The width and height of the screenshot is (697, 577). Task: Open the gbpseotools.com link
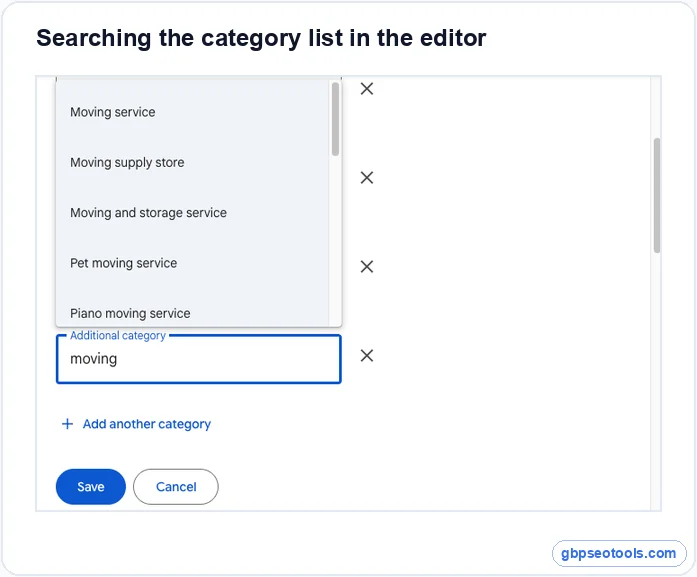click(618, 553)
